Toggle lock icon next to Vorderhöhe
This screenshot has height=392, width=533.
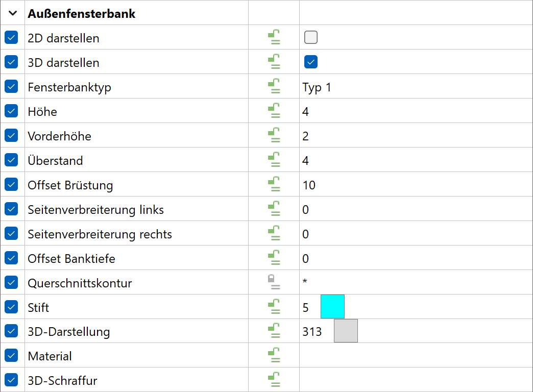(x=274, y=135)
